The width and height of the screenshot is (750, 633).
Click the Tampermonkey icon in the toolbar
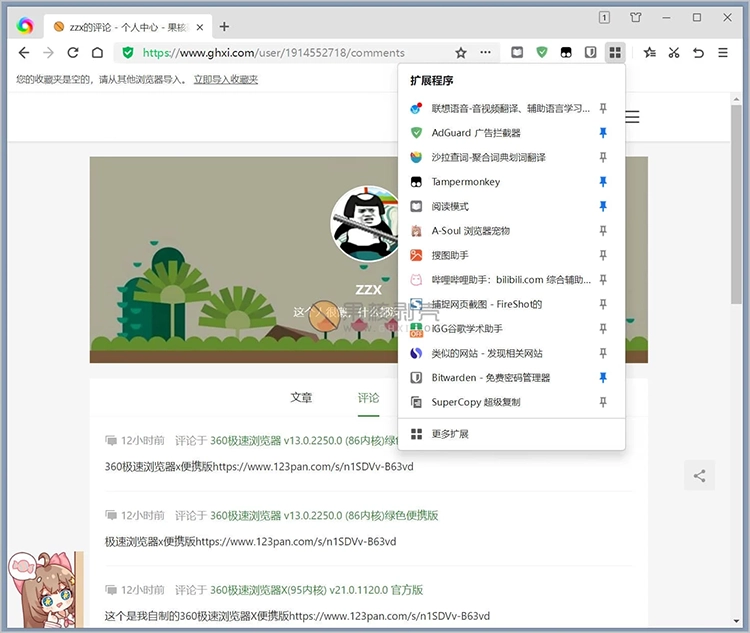click(566, 52)
